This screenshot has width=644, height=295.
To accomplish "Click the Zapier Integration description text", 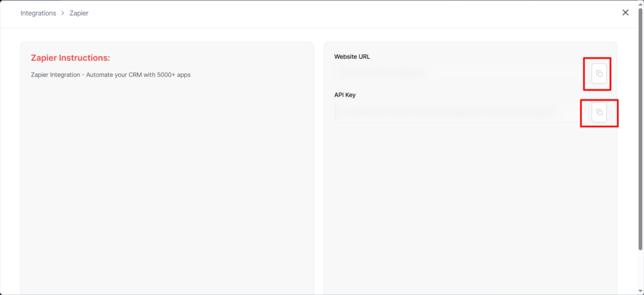I will coord(111,75).
